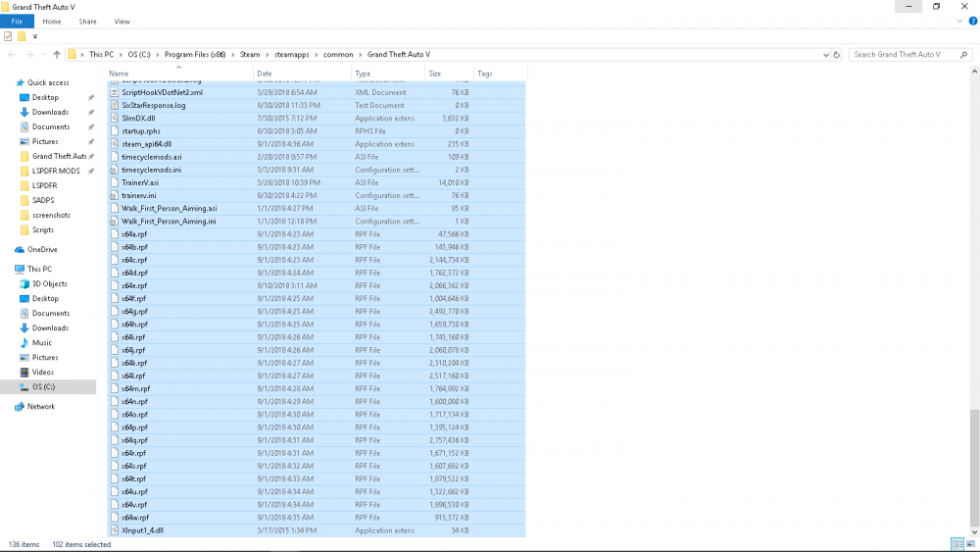Select This PC in navigation pane

[39, 269]
